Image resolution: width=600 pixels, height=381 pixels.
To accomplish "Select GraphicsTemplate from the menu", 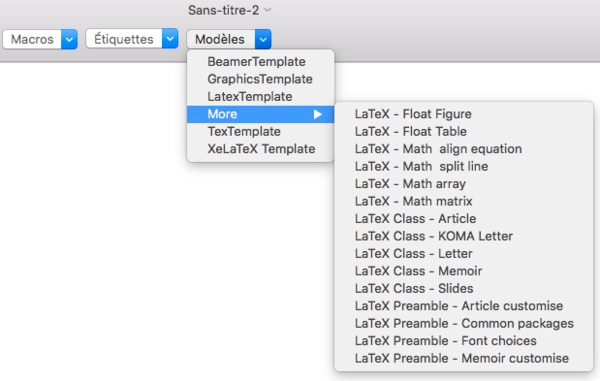I will tap(261, 79).
